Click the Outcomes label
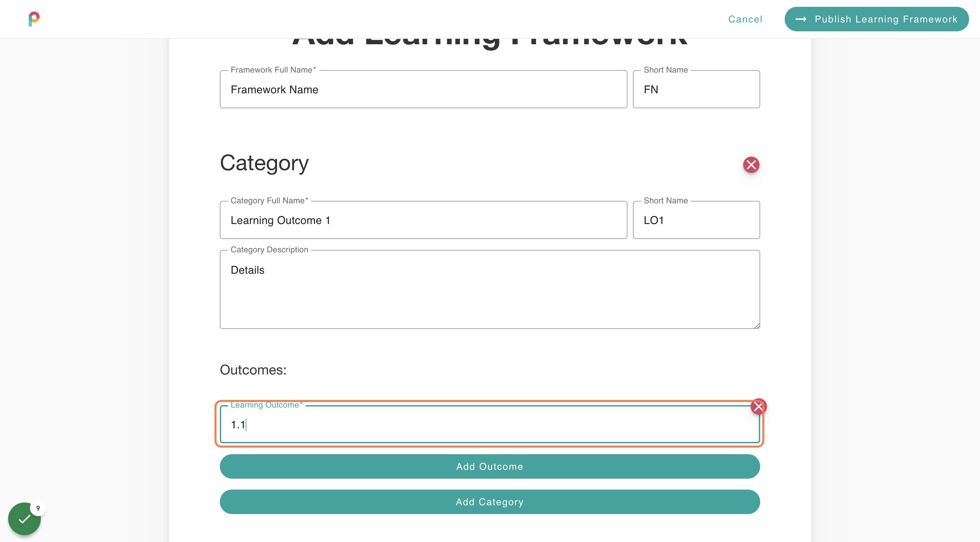Image resolution: width=980 pixels, height=542 pixels. point(252,369)
